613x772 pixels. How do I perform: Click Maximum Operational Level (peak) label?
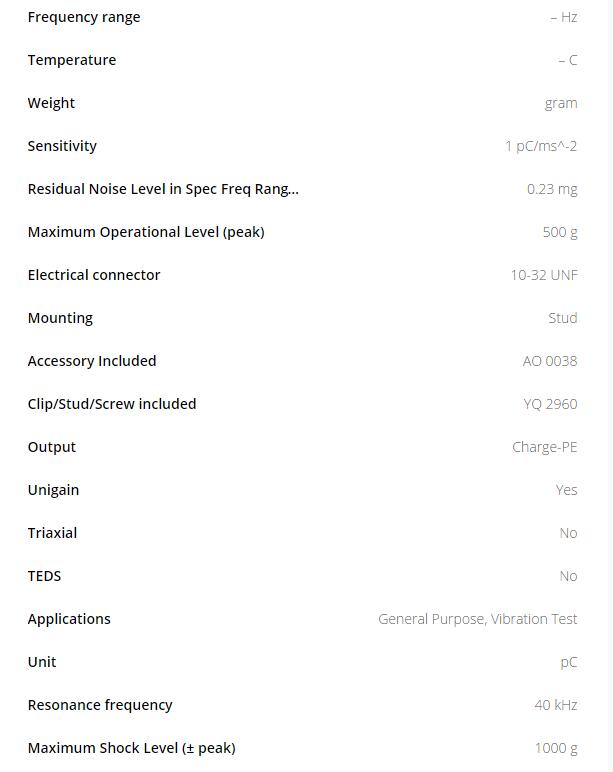(x=146, y=232)
